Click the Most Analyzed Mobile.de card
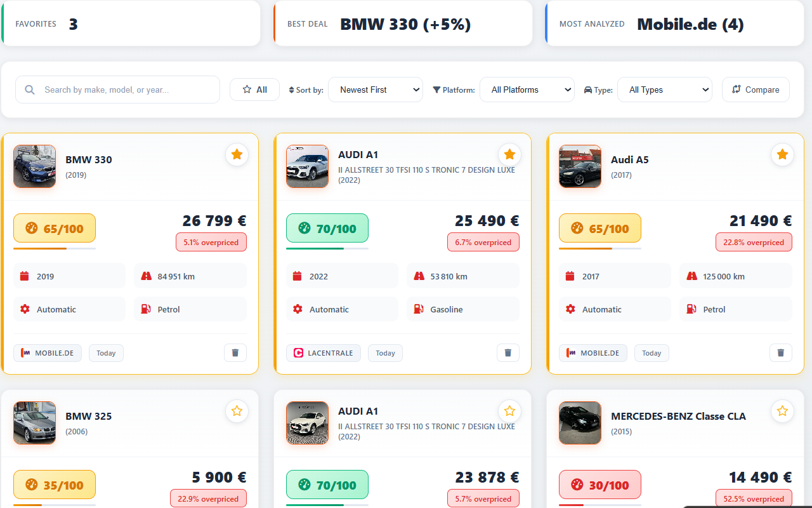Image resolution: width=812 pixels, height=508 pixels. point(674,23)
